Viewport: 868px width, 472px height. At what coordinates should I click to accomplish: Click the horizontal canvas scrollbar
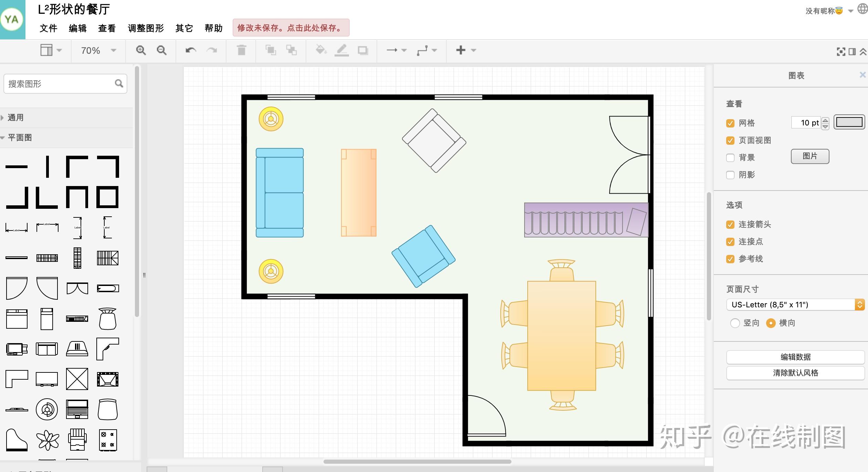pyautogui.click(x=417, y=462)
